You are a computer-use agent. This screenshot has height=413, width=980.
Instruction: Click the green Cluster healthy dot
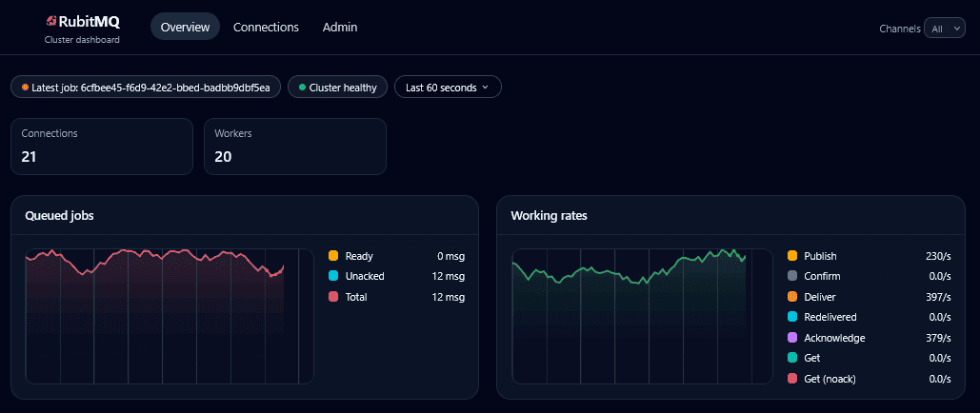pyautogui.click(x=303, y=88)
